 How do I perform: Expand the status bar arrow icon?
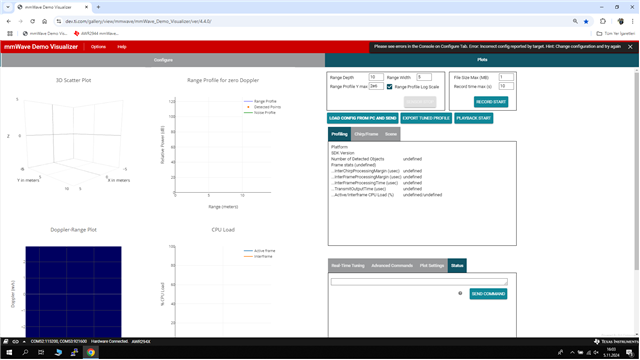pyautogui.click(x=24, y=342)
